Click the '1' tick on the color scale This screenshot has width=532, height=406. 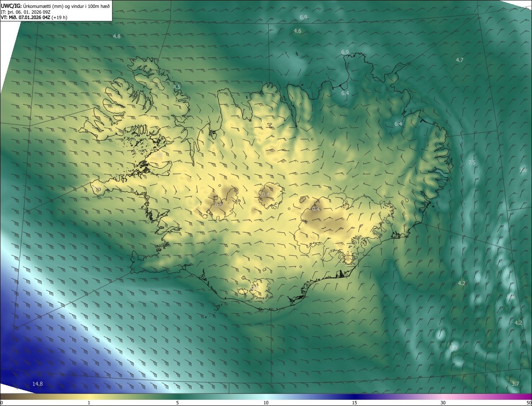point(89,403)
